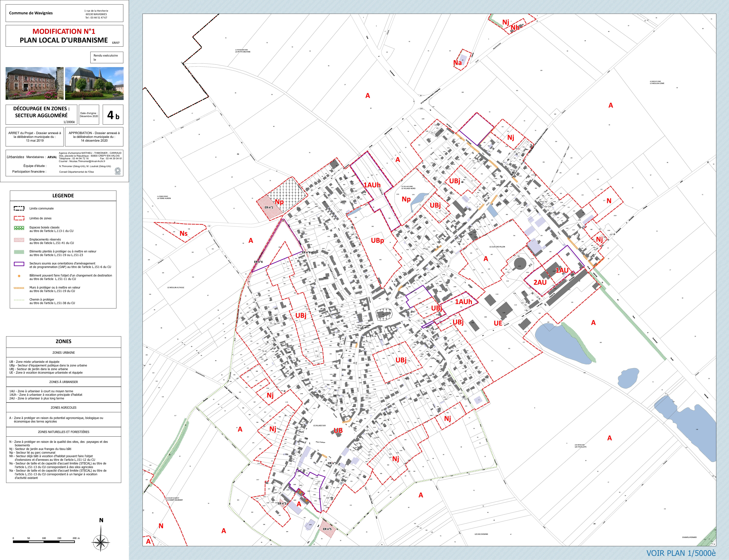Click the MODIFICATION N°1 red title

point(64,31)
